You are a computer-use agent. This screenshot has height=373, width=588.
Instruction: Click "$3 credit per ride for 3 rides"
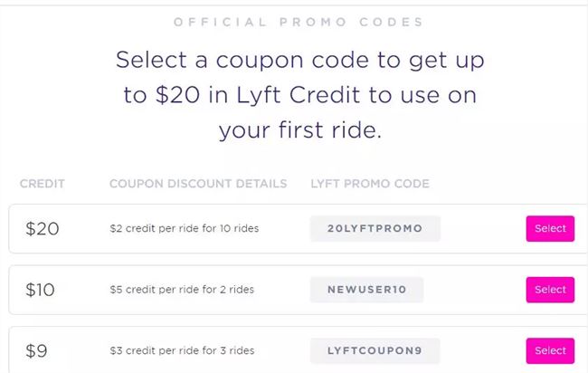point(181,350)
